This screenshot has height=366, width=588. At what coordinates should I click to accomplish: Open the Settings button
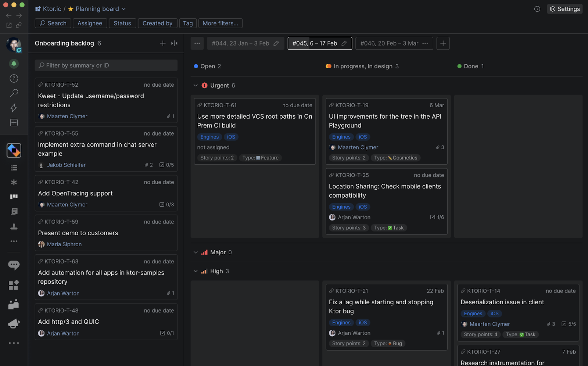[x=565, y=9]
